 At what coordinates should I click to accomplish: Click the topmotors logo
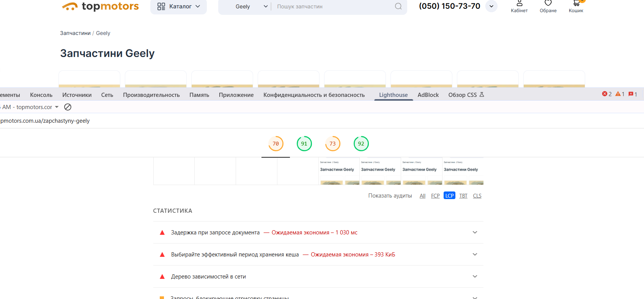coord(101,6)
